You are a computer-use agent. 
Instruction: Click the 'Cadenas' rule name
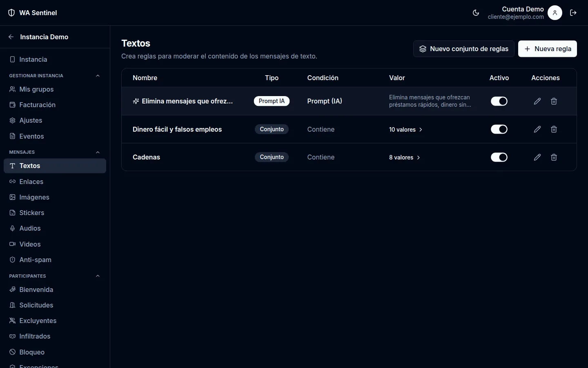146,157
